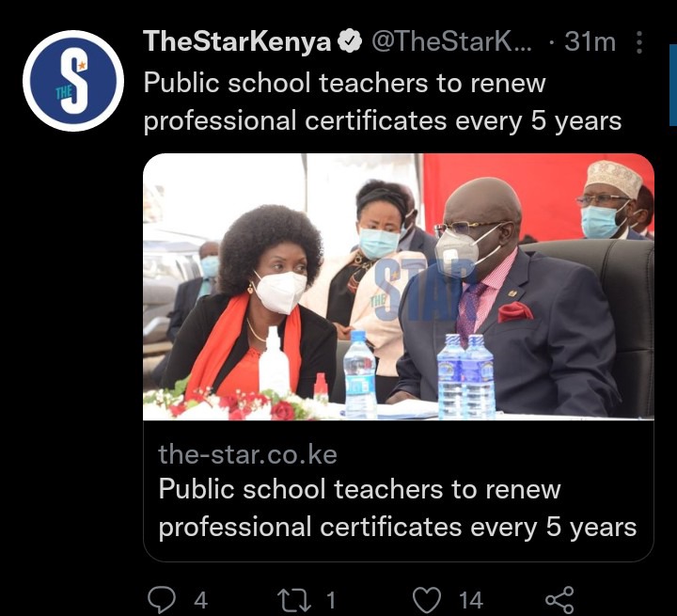Click the blue strip at the right edge
Image resolution: width=677 pixels, height=616 pixels.
coord(673,85)
